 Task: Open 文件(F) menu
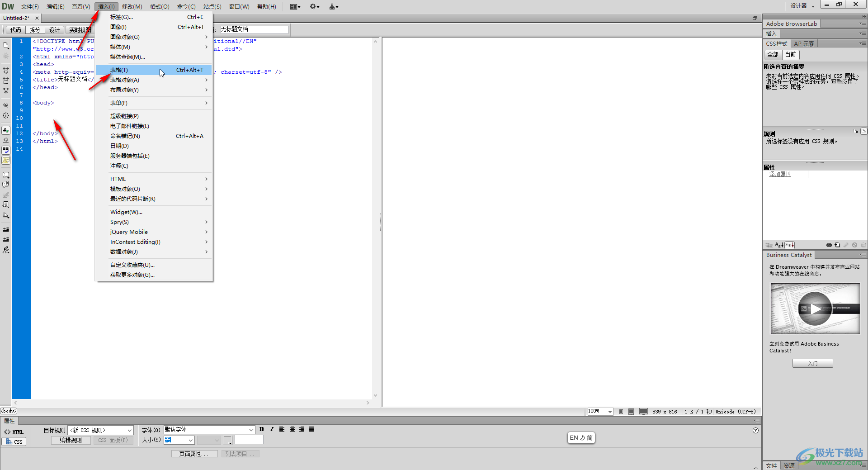pyautogui.click(x=30, y=6)
